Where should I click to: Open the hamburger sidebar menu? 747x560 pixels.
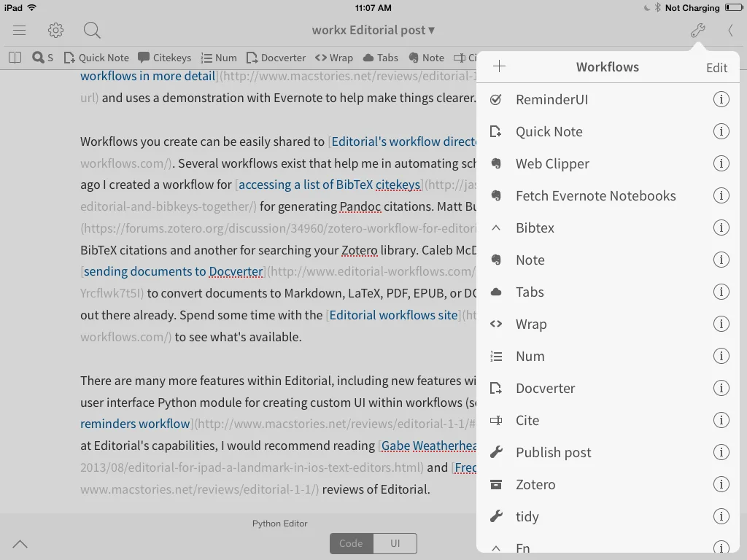tap(19, 31)
